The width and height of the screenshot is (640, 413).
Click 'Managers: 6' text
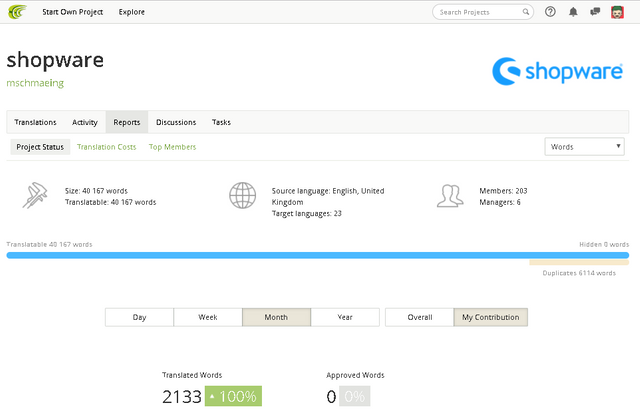tap(500, 202)
